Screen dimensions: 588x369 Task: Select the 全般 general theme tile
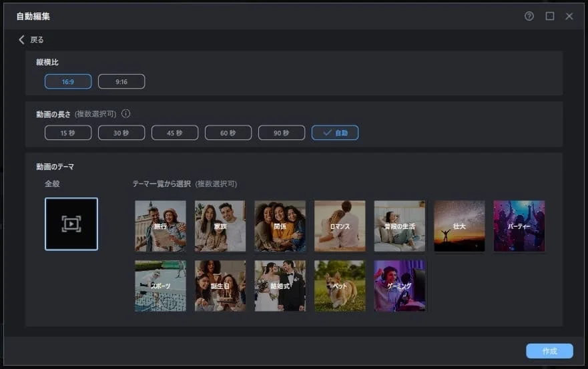pos(71,224)
